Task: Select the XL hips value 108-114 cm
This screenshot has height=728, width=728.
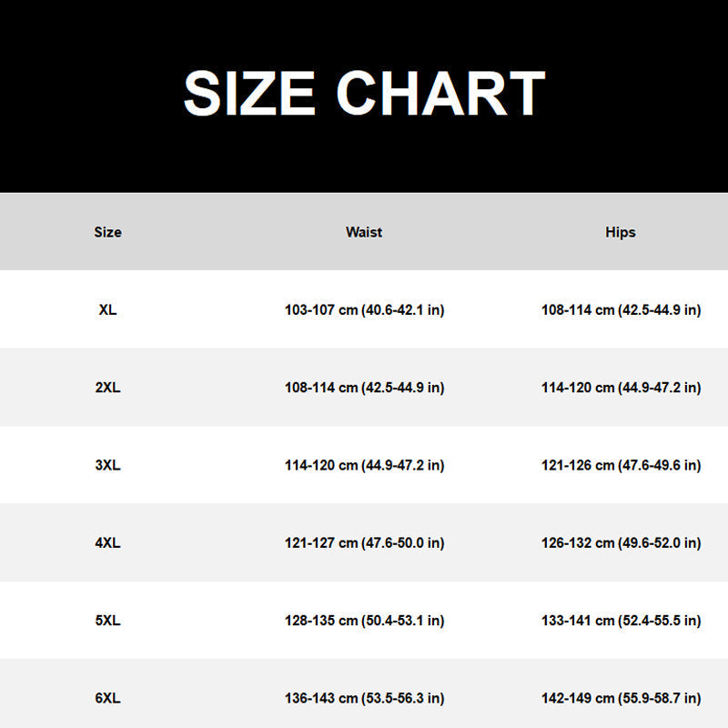Action: coord(622,309)
